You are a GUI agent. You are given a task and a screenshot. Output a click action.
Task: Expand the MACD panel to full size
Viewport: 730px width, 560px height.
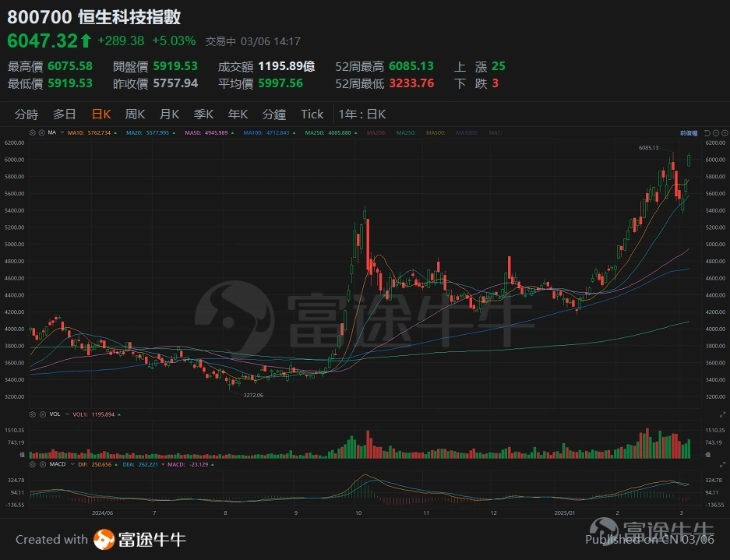click(x=722, y=464)
